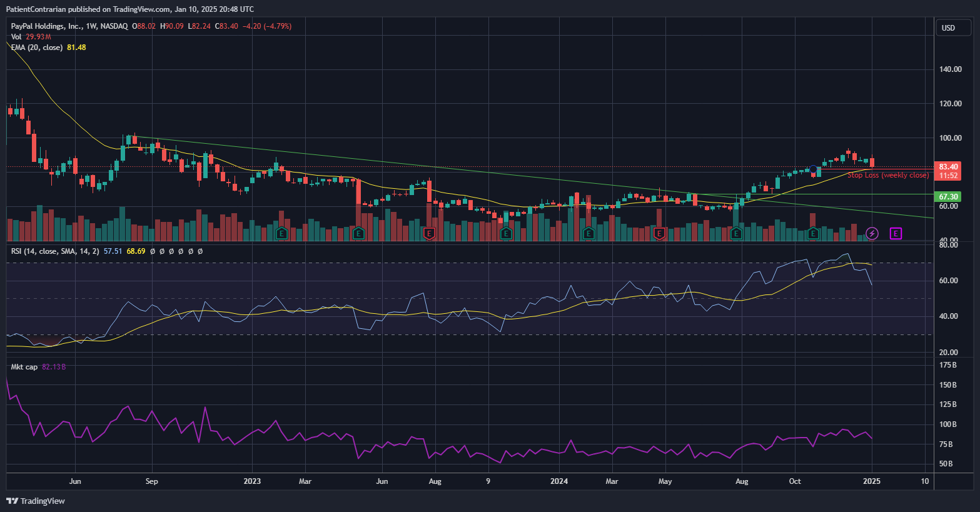Click the volume value 29.93M
This screenshot has height=512, width=980.
pyautogui.click(x=38, y=37)
